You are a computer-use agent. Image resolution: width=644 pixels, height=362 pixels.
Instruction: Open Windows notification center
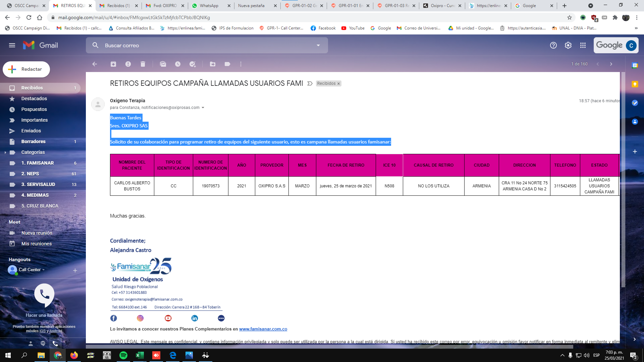pyautogui.click(x=633, y=355)
